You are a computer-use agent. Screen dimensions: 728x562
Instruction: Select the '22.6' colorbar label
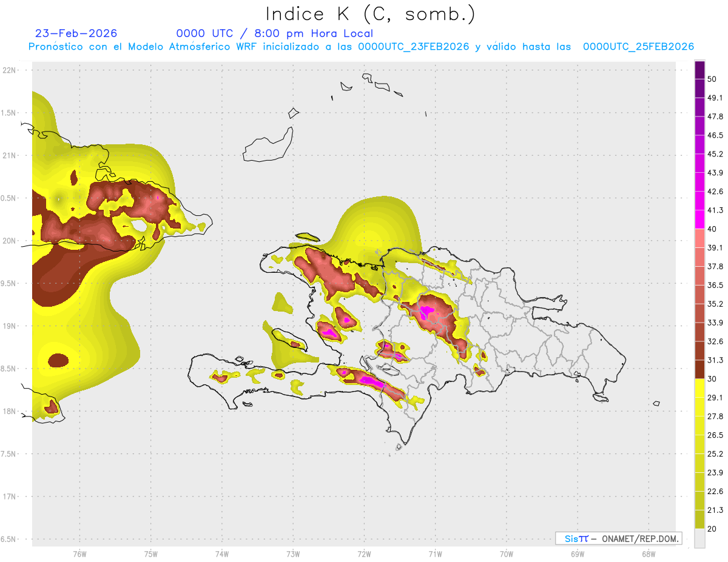coord(715,491)
